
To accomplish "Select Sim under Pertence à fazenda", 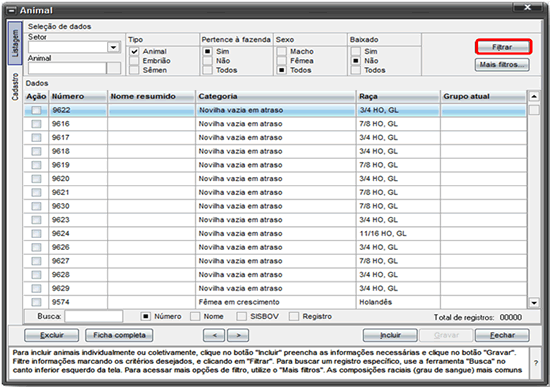I will tap(208, 52).
